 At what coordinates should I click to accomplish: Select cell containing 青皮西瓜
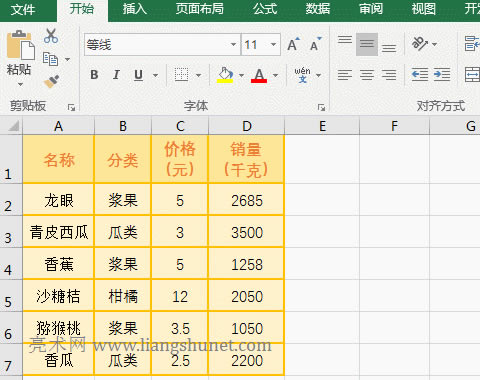tap(58, 232)
